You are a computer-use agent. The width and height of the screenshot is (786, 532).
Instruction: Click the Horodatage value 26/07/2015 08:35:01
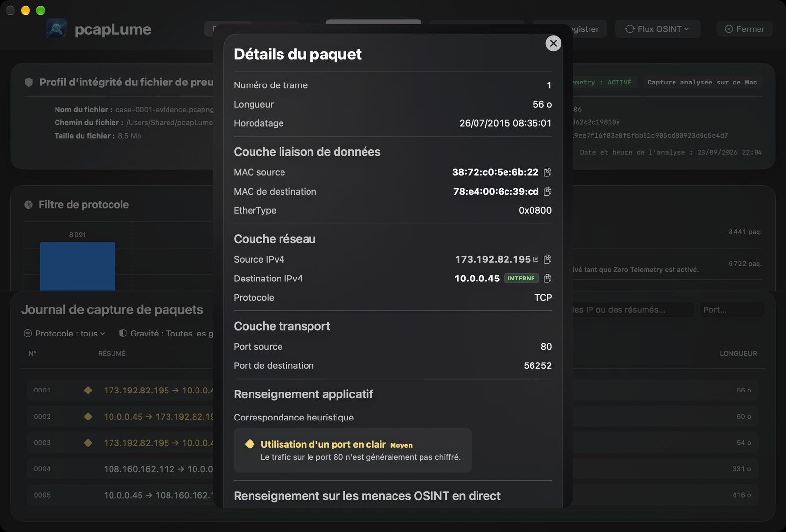(505, 123)
